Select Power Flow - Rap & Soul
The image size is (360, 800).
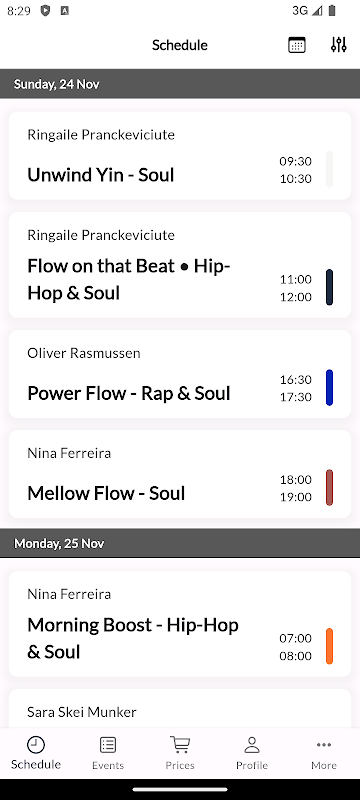pyautogui.click(x=180, y=374)
